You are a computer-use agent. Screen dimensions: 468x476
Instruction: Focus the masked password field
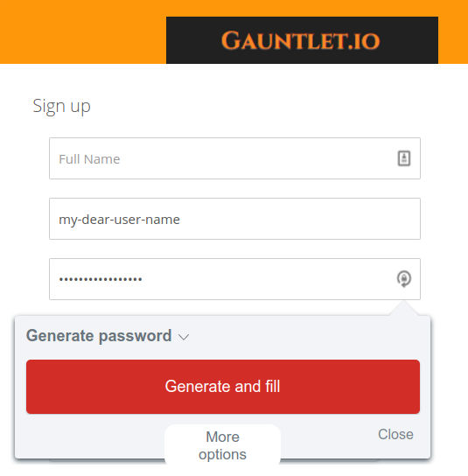pyautogui.click(x=234, y=279)
